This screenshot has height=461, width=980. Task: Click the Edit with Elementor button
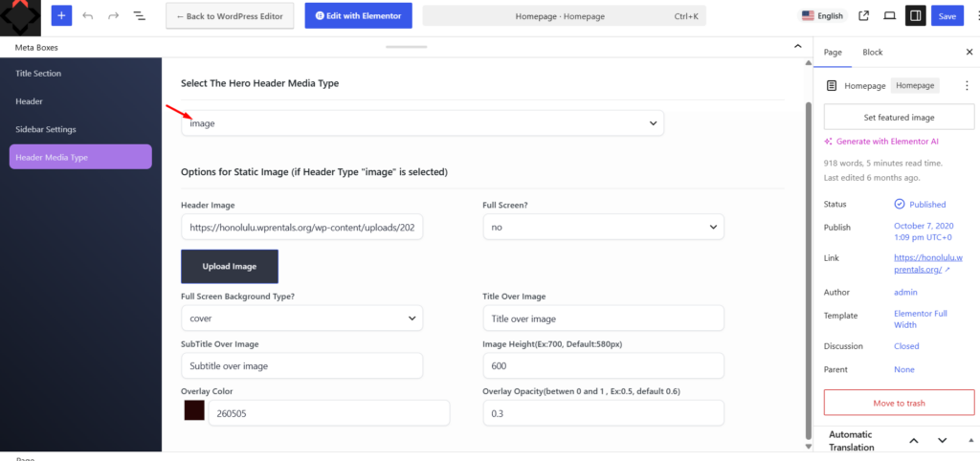359,15
